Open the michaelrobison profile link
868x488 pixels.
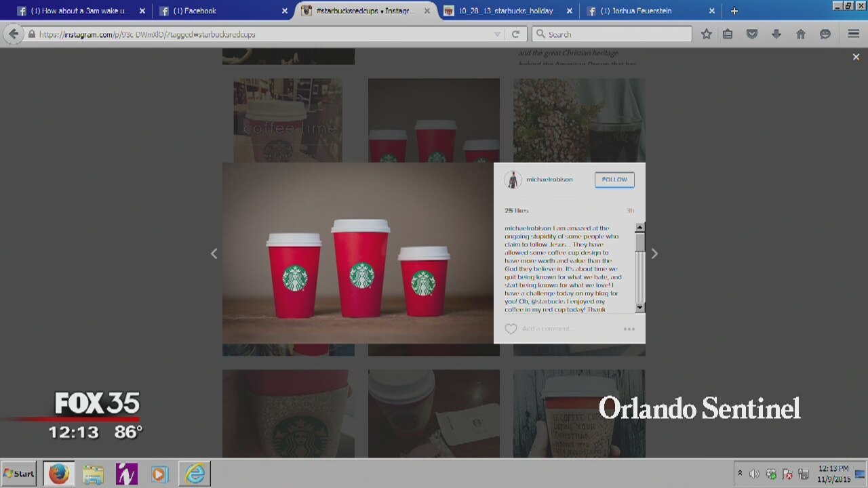pyautogui.click(x=549, y=180)
